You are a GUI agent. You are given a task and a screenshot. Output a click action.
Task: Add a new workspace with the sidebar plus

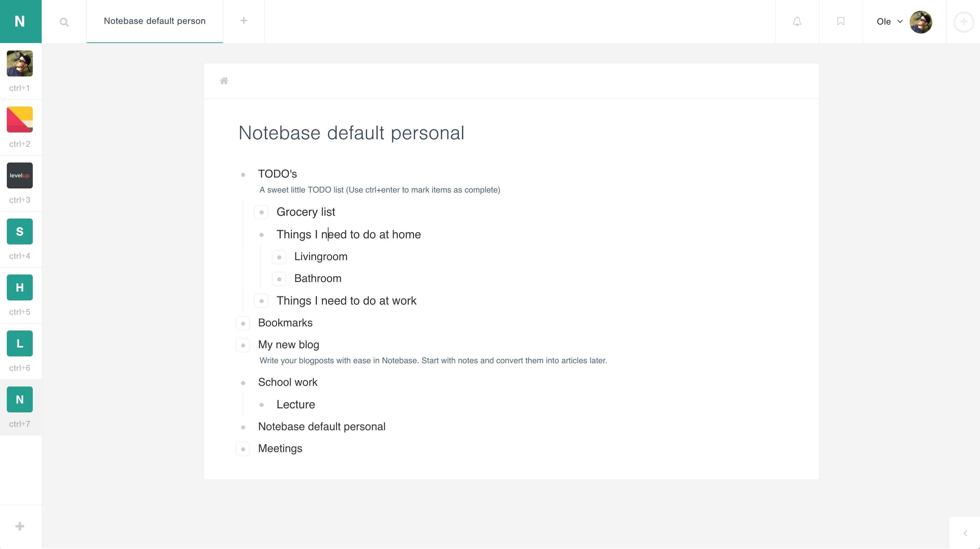(19, 526)
